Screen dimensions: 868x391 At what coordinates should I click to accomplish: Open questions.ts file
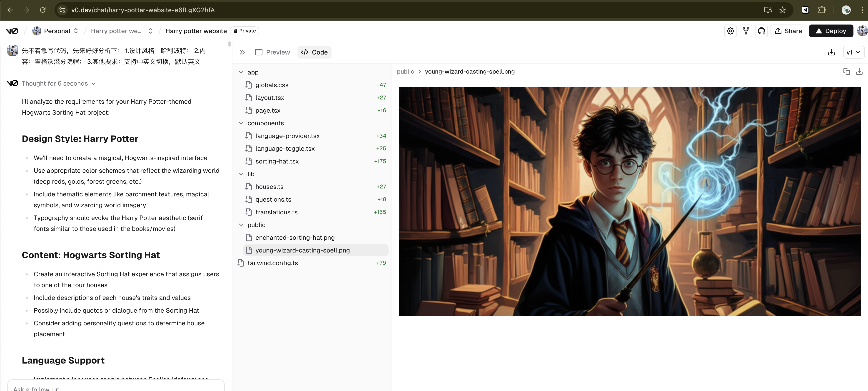(315, 199)
